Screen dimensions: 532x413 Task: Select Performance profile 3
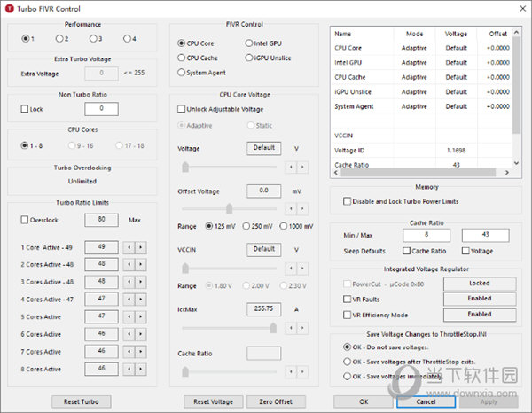tap(96, 39)
